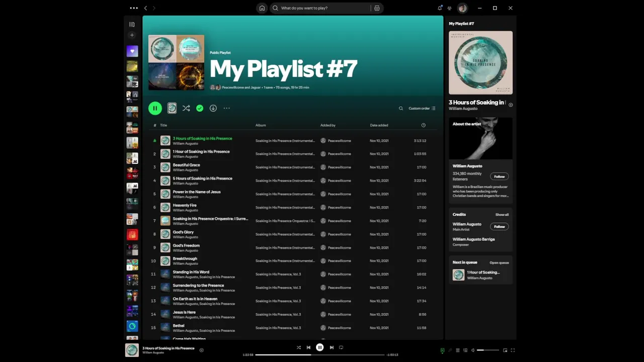Skip to next track

tap(332, 347)
